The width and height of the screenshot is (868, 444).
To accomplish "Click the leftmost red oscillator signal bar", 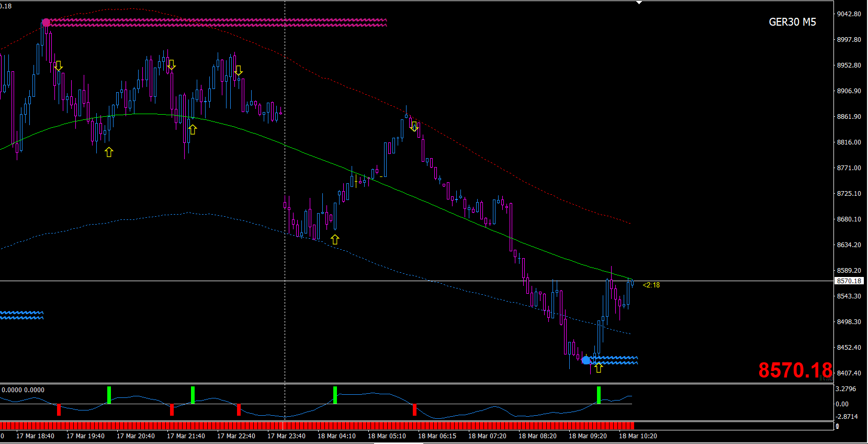I will pyautogui.click(x=59, y=409).
